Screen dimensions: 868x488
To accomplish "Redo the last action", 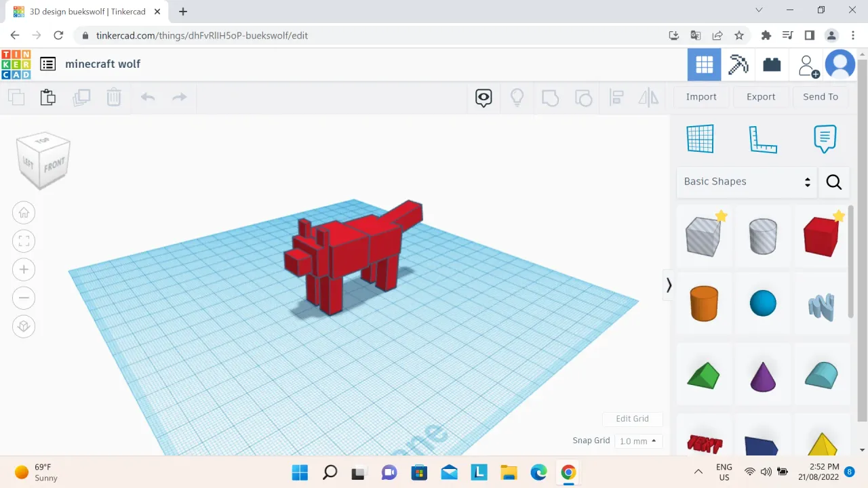I will pyautogui.click(x=180, y=97).
